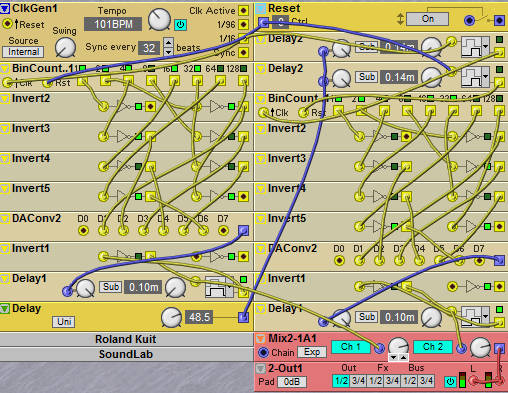Collapse the green Delay module triangle
Viewport: 508px width, 393px height.
(x=4, y=308)
